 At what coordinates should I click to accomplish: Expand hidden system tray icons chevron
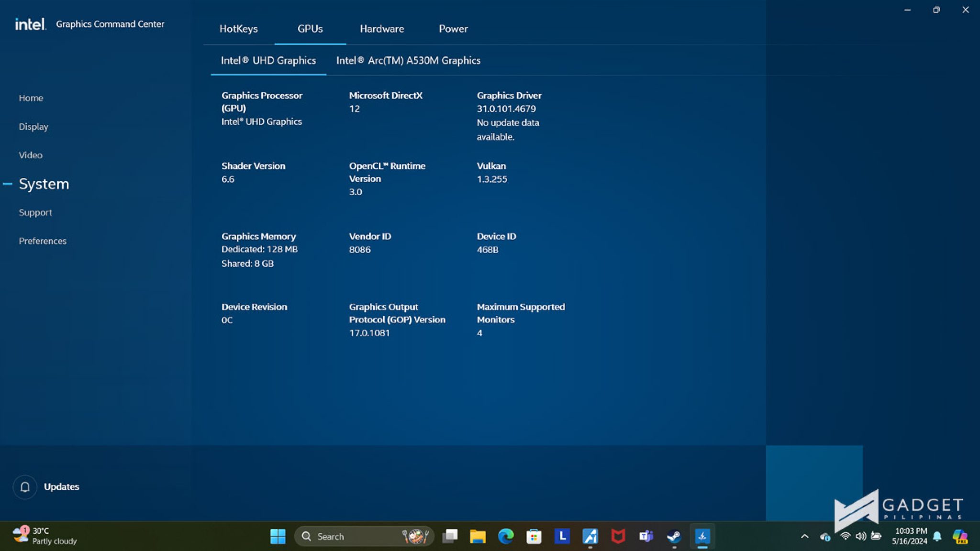(804, 536)
